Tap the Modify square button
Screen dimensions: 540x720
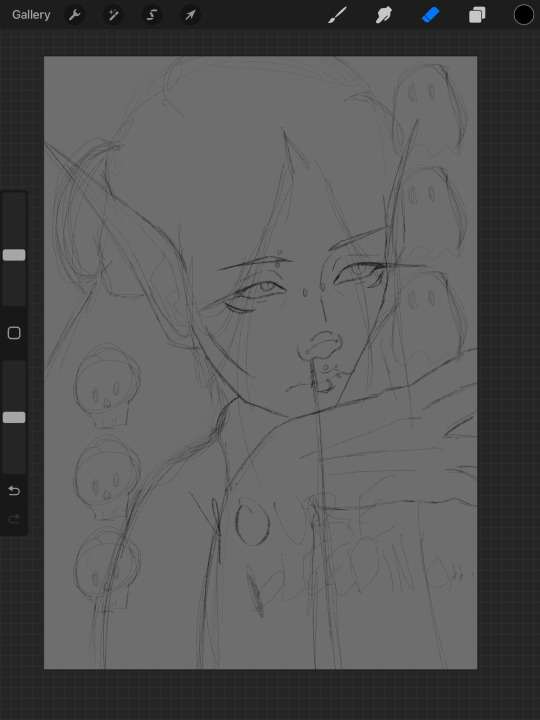click(x=14, y=333)
